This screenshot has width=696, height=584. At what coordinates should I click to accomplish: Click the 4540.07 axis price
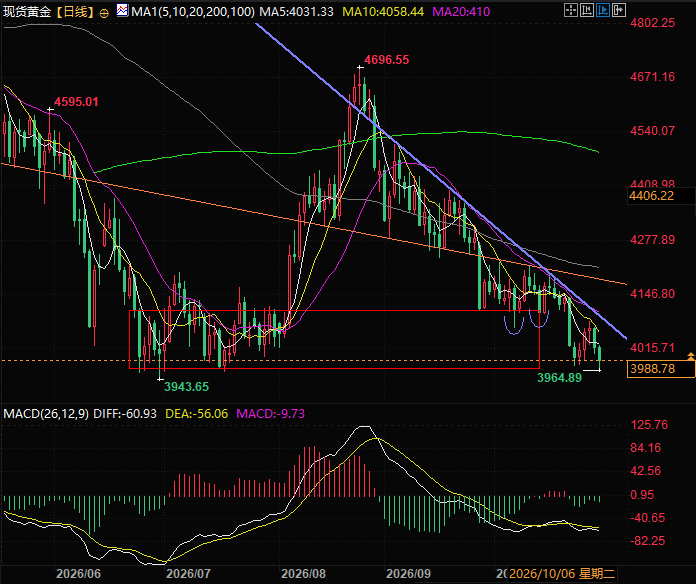click(x=652, y=131)
